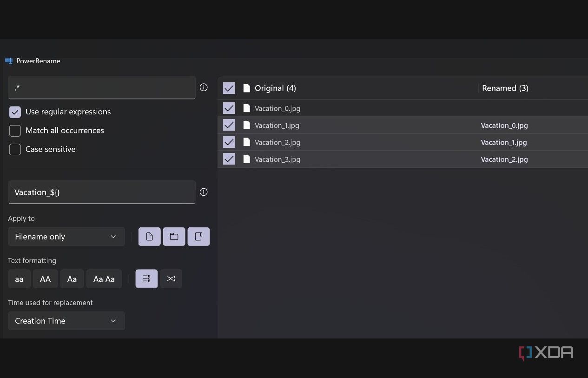Apply title case with the 'Aa Aa' icon
Viewport: 588px width, 378px height.
coord(104,279)
